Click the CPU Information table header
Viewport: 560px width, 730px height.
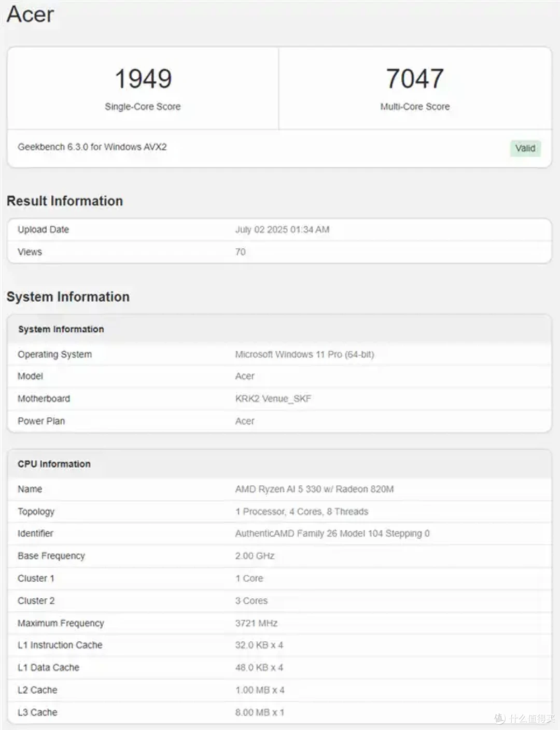279,464
